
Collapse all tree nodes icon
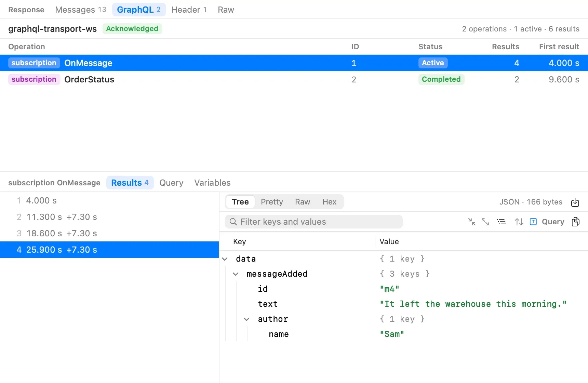pos(472,222)
